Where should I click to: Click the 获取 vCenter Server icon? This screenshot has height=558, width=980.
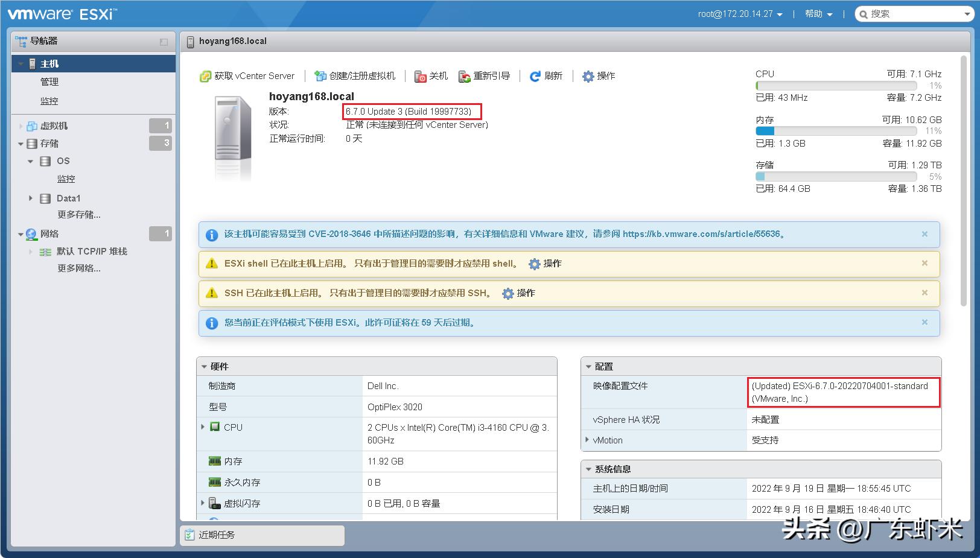coord(205,76)
